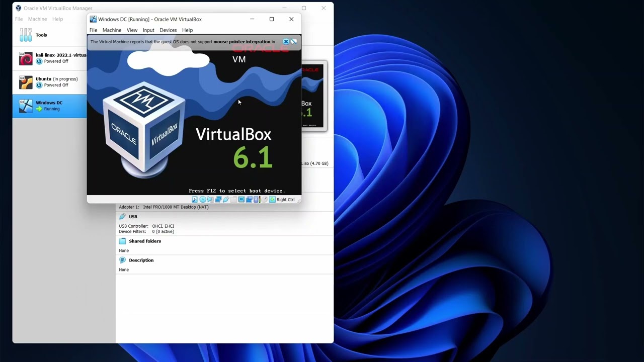Minimize the Windows DC VM window

(252, 19)
